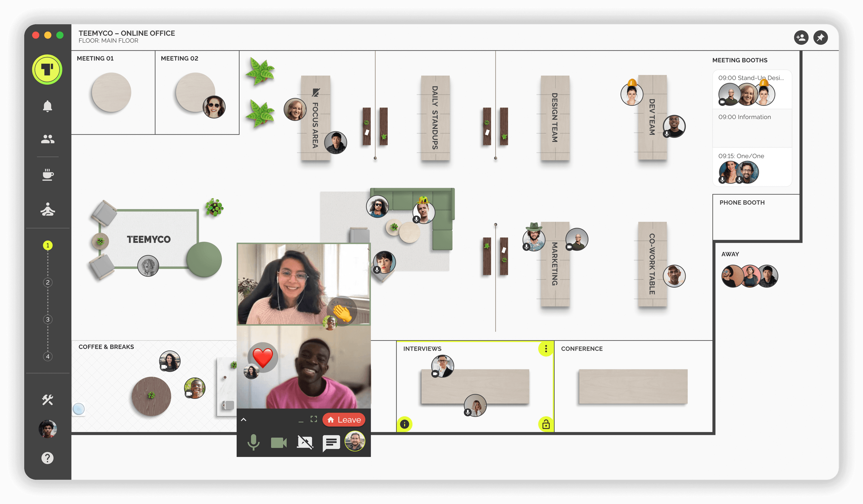The image size is (863, 504).
Task: Open the call chat message icon
Action: point(331,443)
